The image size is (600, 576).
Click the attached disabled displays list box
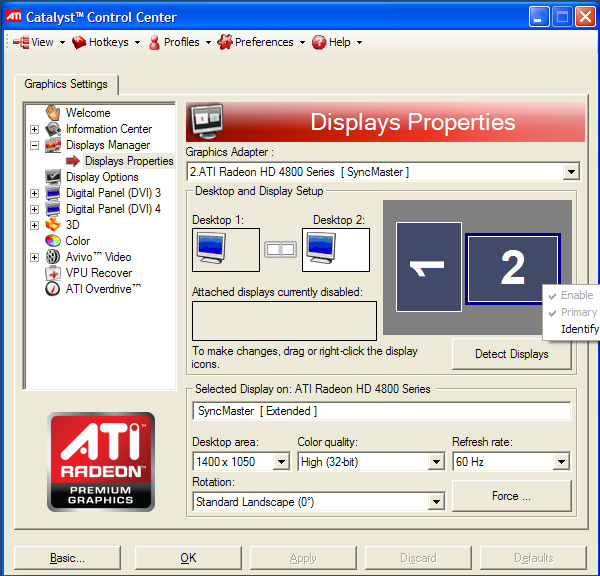point(284,321)
